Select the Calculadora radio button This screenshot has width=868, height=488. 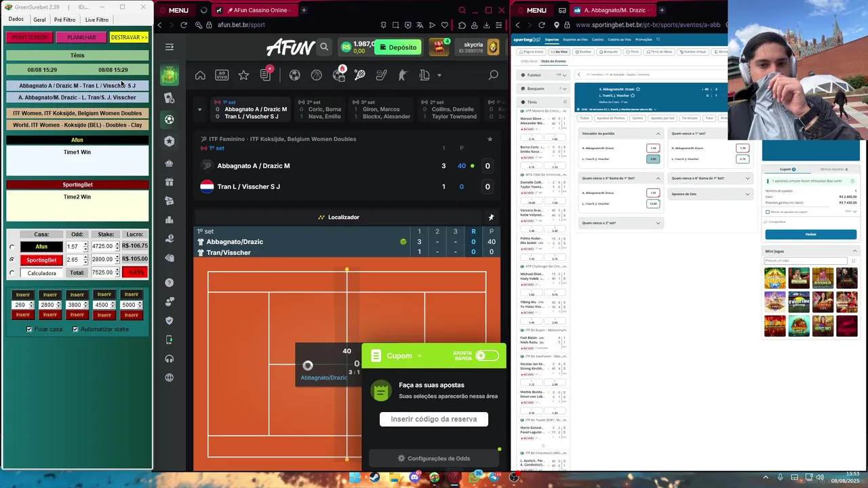12,273
